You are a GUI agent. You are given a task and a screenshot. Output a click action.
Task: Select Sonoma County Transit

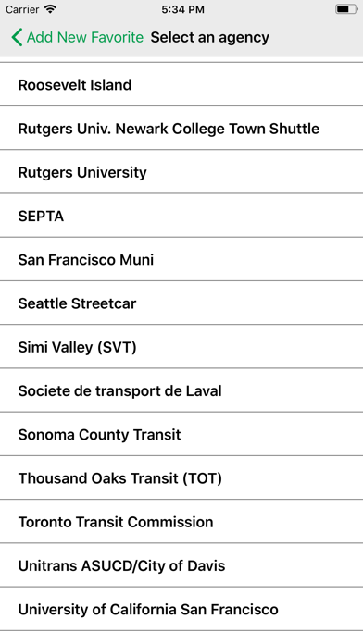pyautogui.click(x=181, y=434)
